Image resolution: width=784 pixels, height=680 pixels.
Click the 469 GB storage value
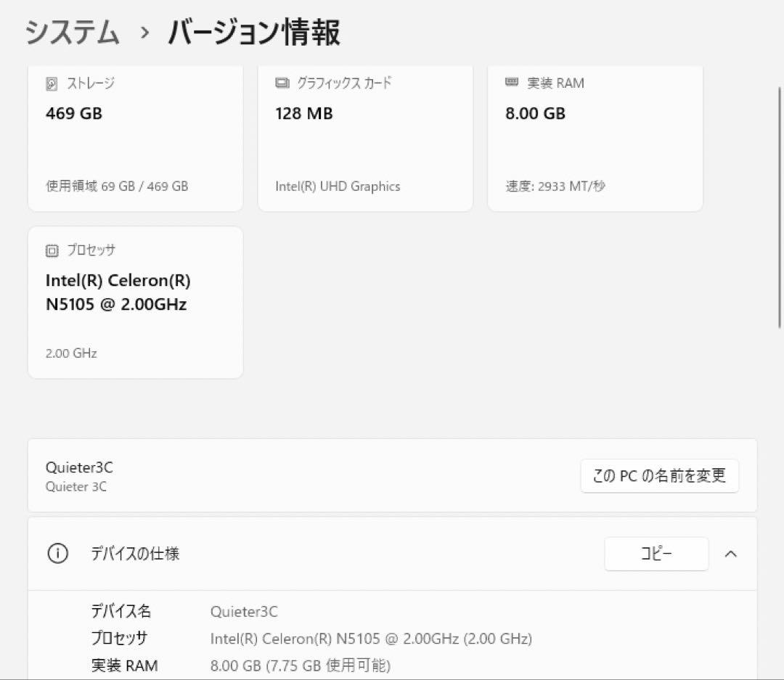coord(73,113)
